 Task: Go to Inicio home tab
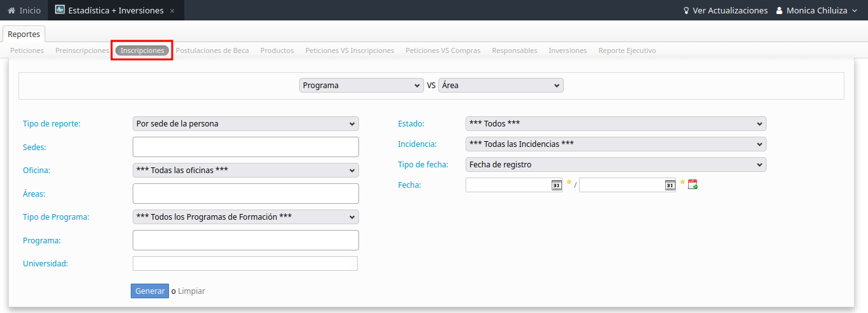tap(24, 11)
